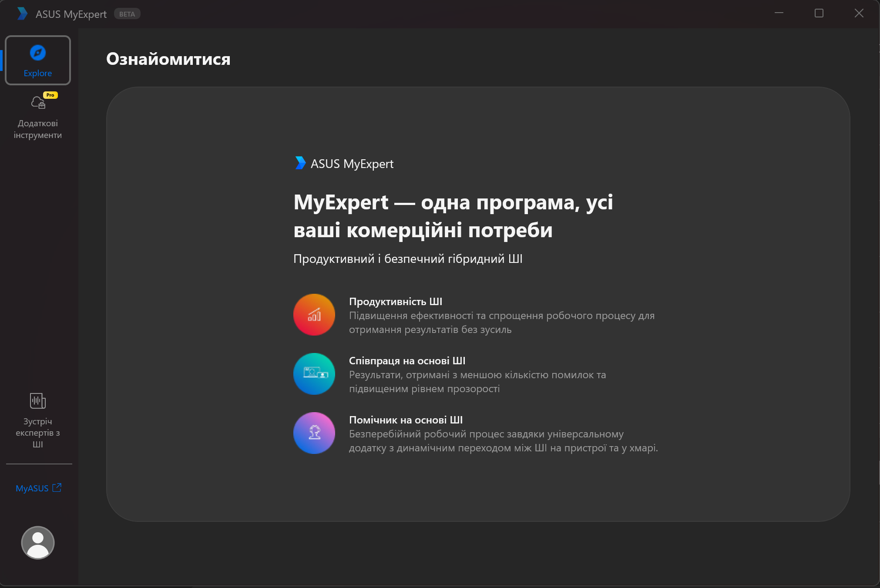
Task: Click the user profile avatar
Action: pos(38,543)
